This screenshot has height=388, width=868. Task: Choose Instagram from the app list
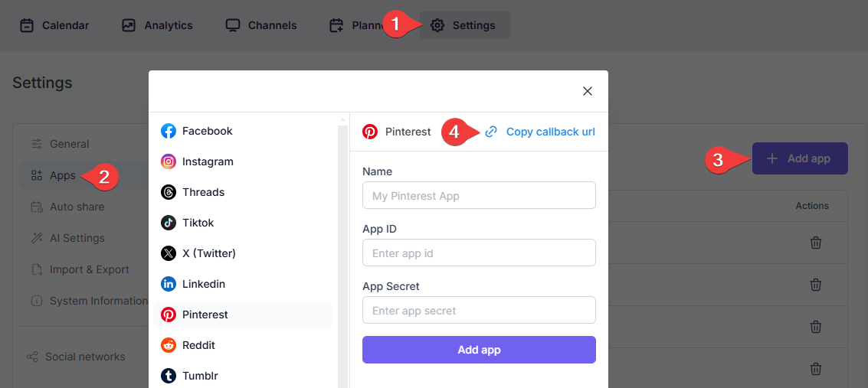[x=242, y=161]
